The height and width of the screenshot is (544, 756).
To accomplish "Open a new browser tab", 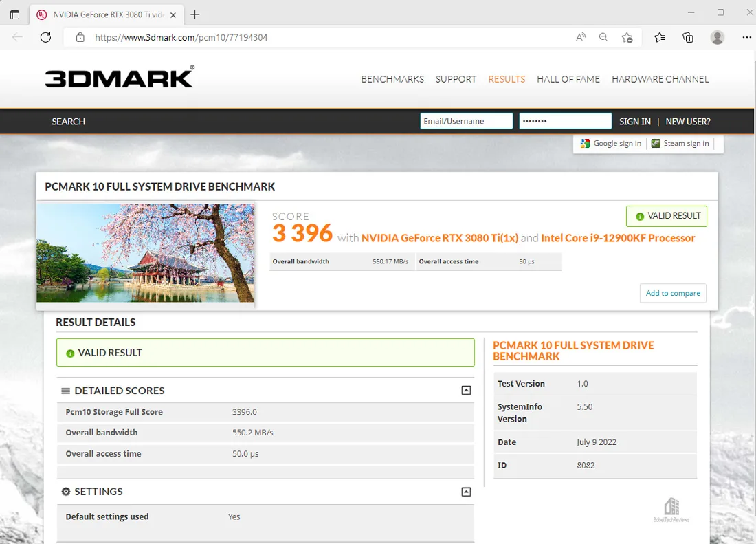I will (194, 14).
